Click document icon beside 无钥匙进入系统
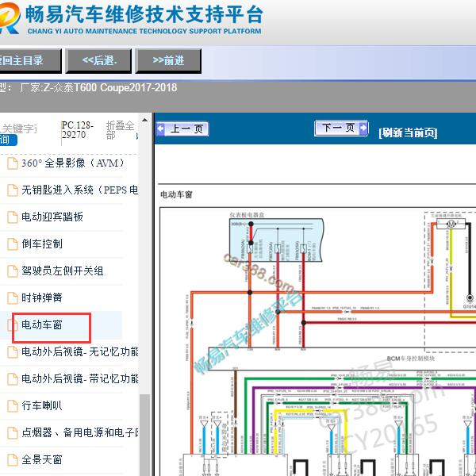The image size is (476, 476). 13,190
